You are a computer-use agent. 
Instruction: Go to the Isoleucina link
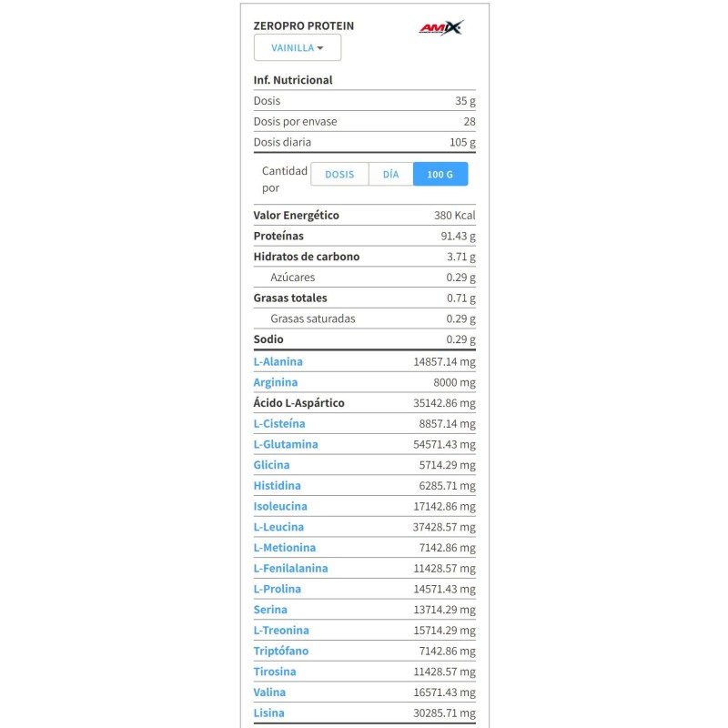click(x=280, y=506)
